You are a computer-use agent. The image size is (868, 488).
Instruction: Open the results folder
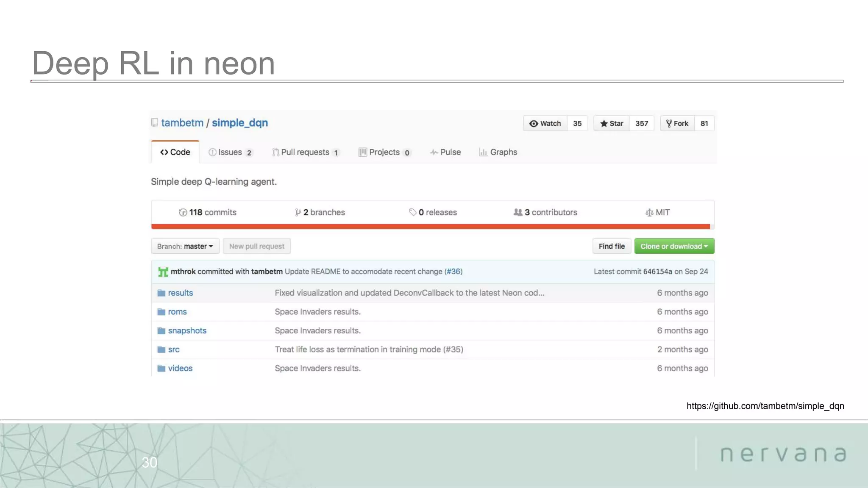(181, 293)
